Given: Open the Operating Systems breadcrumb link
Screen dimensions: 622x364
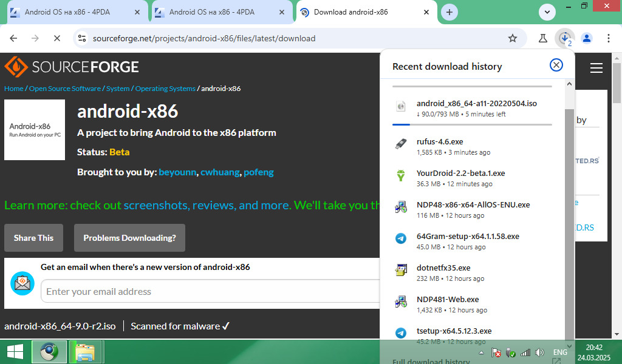Looking at the screenshot, I should [x=165, y=89].
